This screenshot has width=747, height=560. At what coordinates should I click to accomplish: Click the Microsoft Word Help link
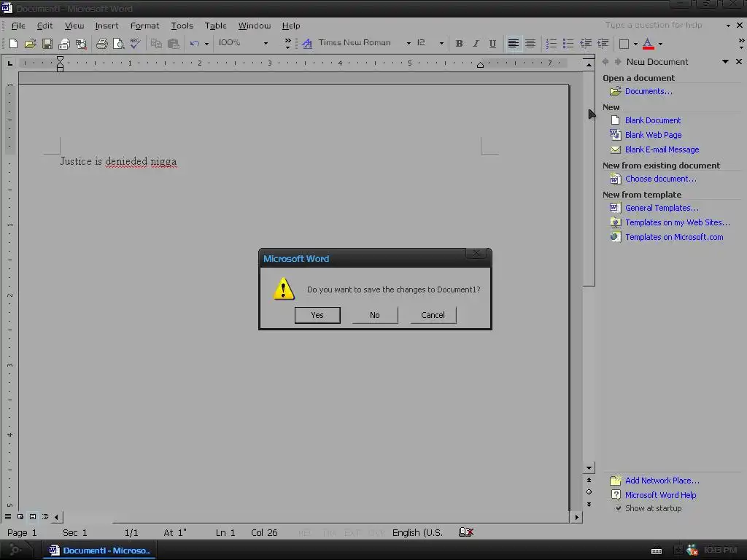pyautogui.click(x=660, y=495)
